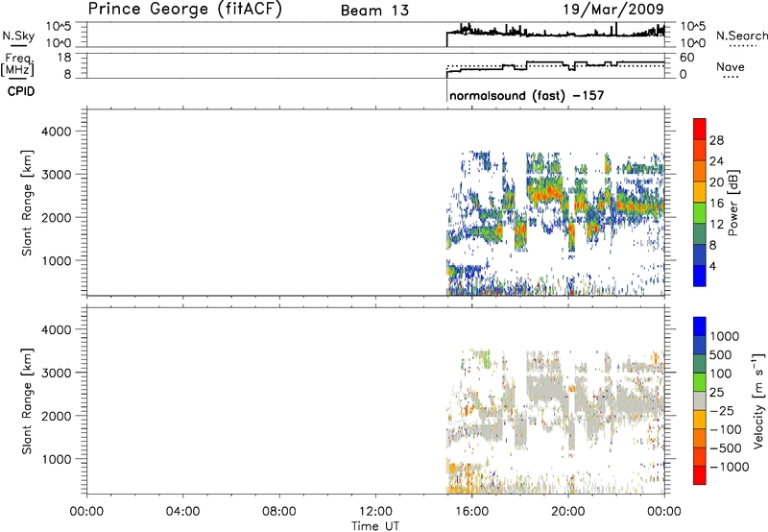Viewport: 768px width, 532px height.
Task: Pick the yellow Velocity segment between -25 and -100
Action: tap(700, 420)
